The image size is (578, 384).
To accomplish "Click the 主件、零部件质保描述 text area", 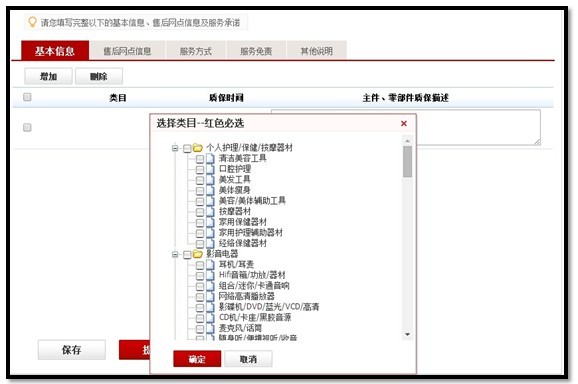I will (x=406, y=127).
